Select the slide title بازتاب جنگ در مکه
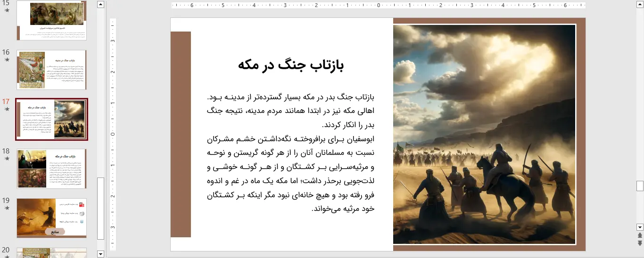Viewport: 644px width, 258px height. pyautogui.click(x=291, y=65)
